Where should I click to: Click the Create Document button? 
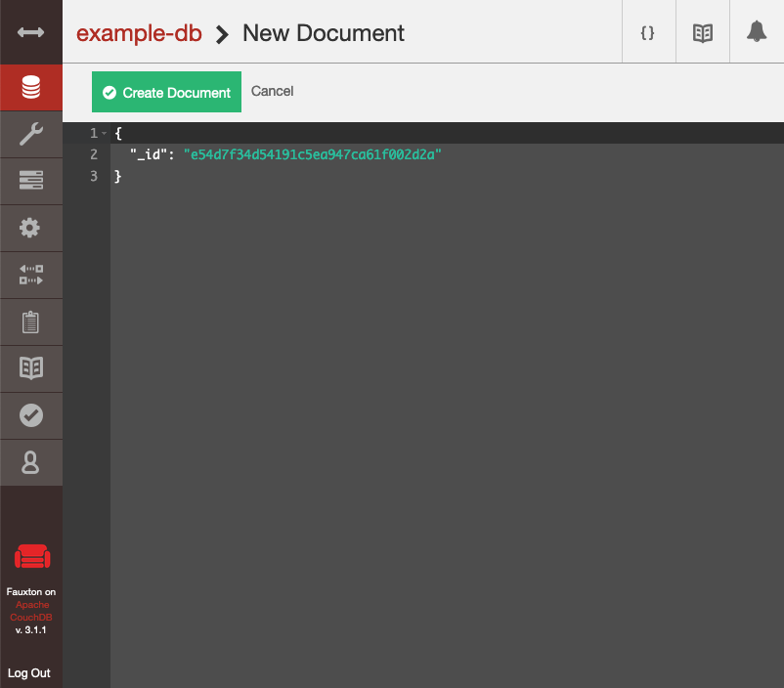pos(166,91)
